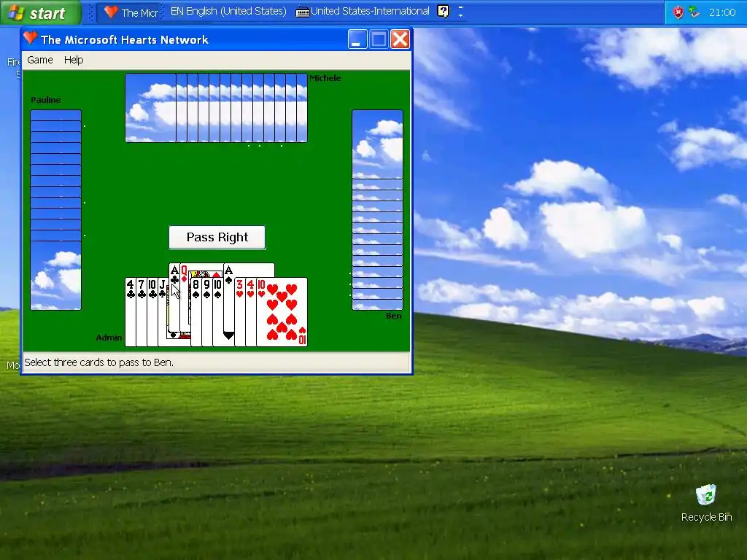Select the 3 of hearts card

[x=239, y=312]
